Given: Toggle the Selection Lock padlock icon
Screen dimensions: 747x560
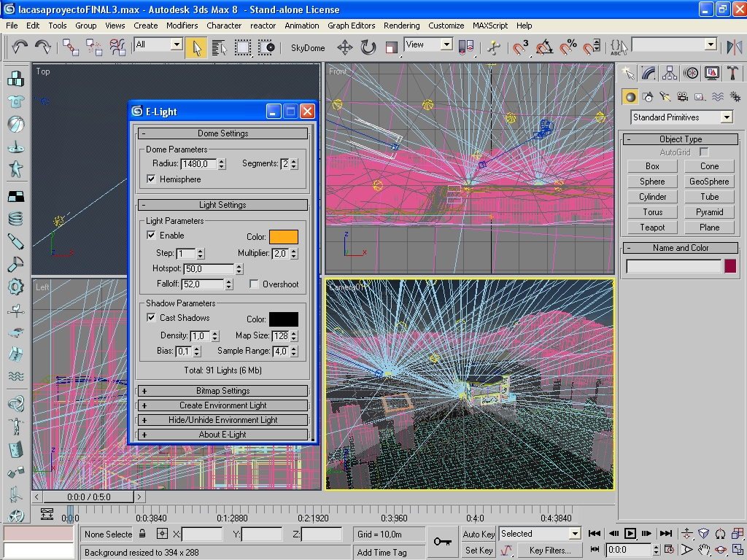Looking at the screenshot, I should click(x=142, y=534).
